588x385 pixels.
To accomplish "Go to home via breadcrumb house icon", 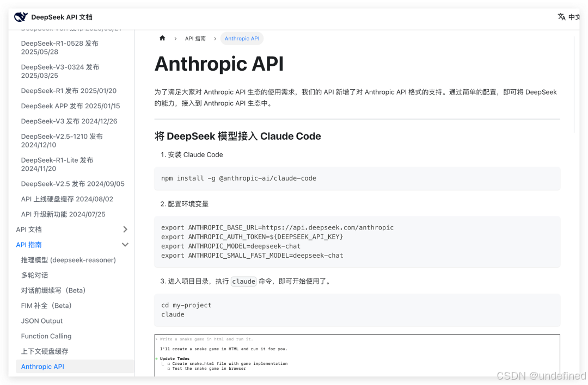I will pos(162,38).
